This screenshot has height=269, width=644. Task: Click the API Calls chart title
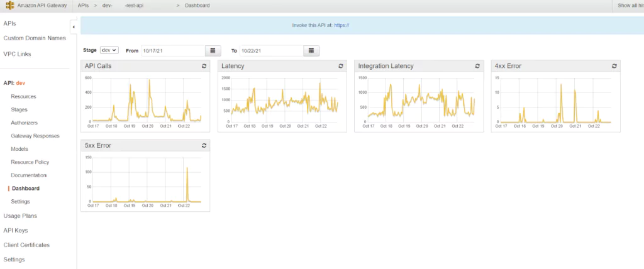97,66
